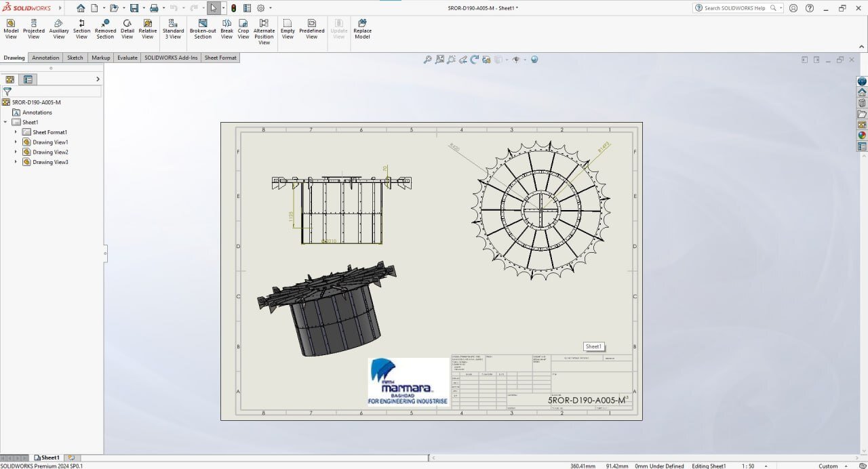Expand the Drawing View1 tree node
The image size is (868, 469).
(x=16, y=142)
